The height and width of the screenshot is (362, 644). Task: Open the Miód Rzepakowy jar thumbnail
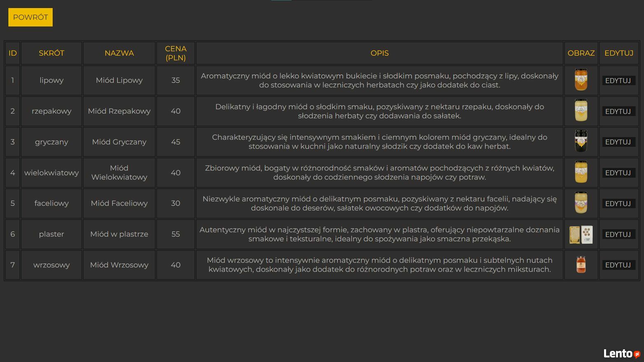581,111
